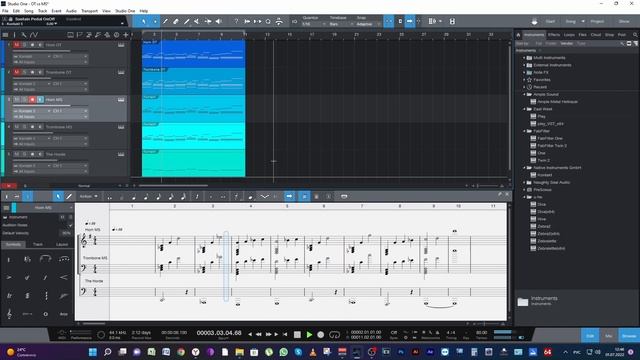Open the browser search magnifier

point(635,35)
